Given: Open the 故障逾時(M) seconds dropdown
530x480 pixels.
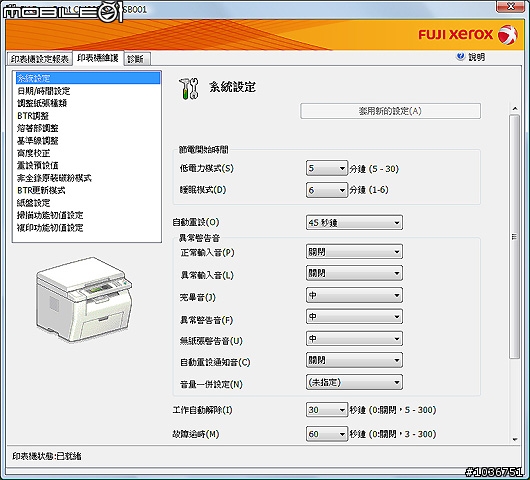Looking at the screenshot, I should coord(327,434).
